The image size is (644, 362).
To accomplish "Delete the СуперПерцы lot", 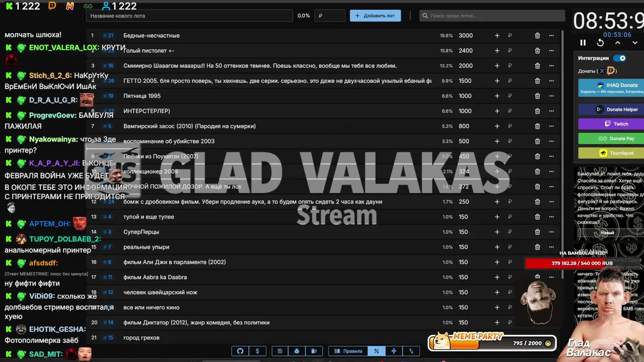I will (537, 232).
